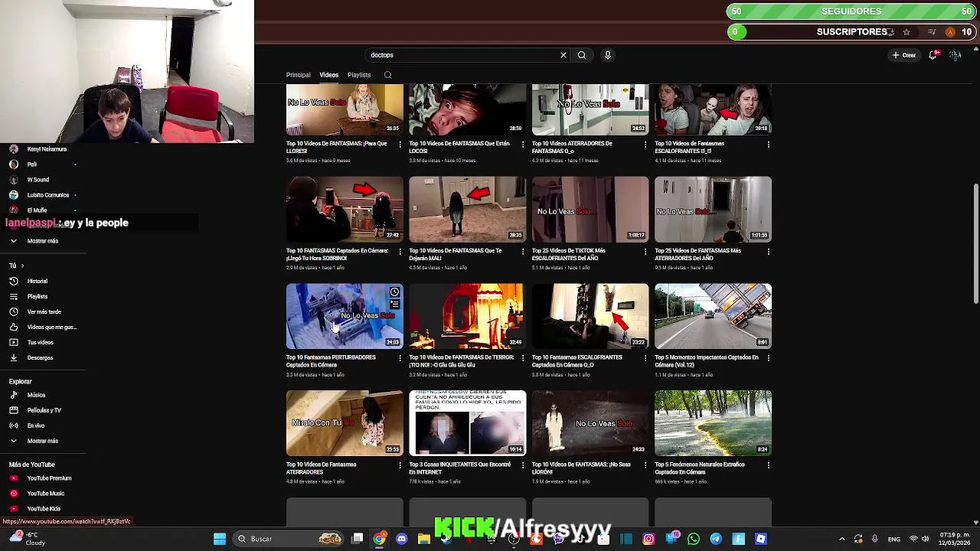Open options for Top 25 TIKTOK video
Image resolution: width=980 pixels, height=551 pixels.
[645, 251]
